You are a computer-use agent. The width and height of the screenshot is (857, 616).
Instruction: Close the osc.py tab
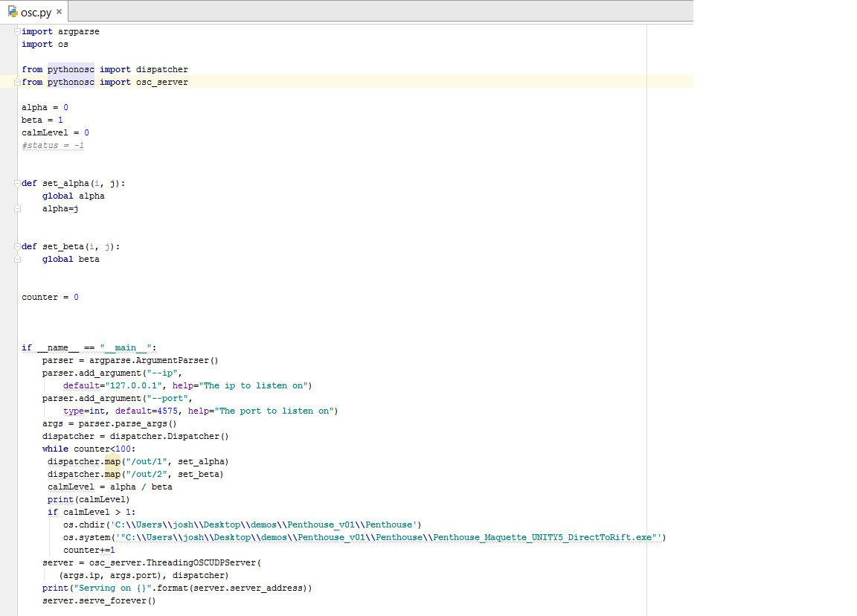[x=59, y=11]
